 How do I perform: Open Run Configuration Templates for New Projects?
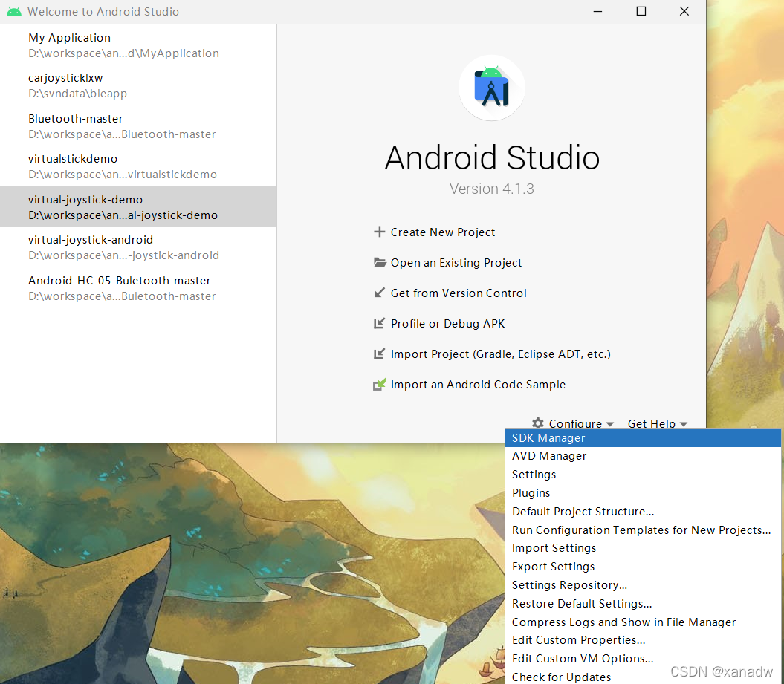coord(643,530)
